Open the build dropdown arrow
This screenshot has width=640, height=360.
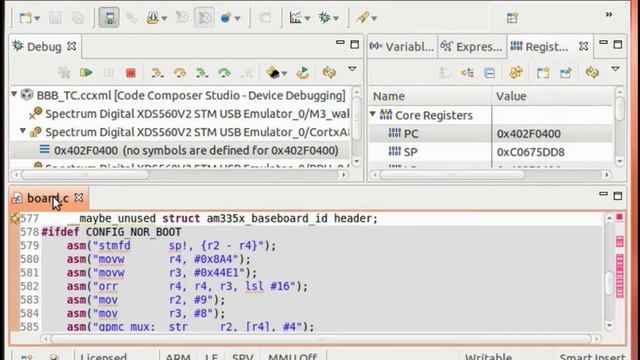point(164,18)
